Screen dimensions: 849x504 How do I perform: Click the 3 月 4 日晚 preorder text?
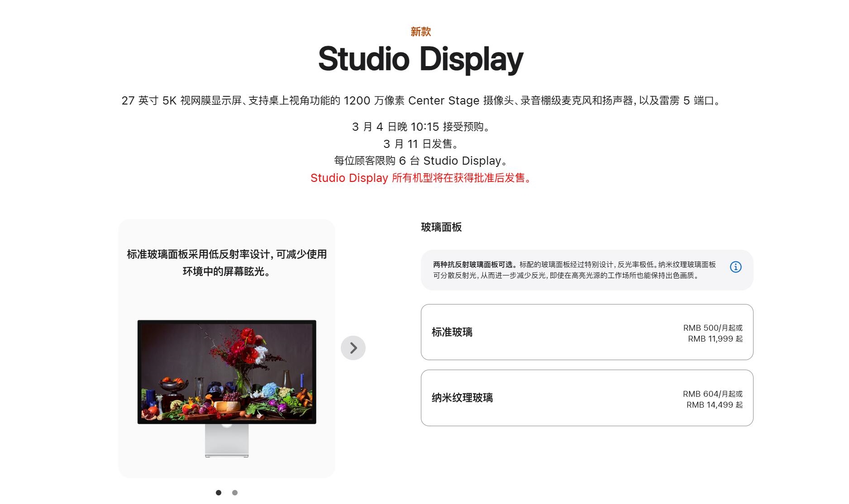tap(420, 127)
